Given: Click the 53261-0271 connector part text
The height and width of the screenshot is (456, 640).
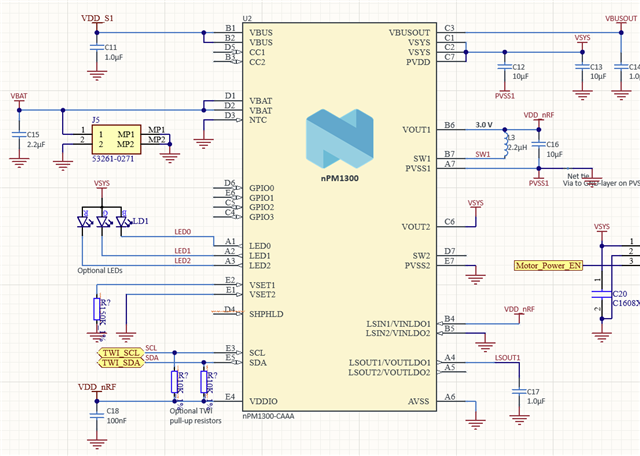Looking at the screenshot, I should click(113, 159).
